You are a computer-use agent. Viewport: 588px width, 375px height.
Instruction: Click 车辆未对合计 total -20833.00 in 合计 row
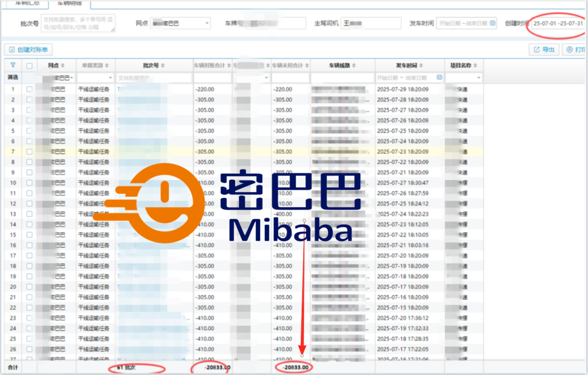click(x=296, y=367)
